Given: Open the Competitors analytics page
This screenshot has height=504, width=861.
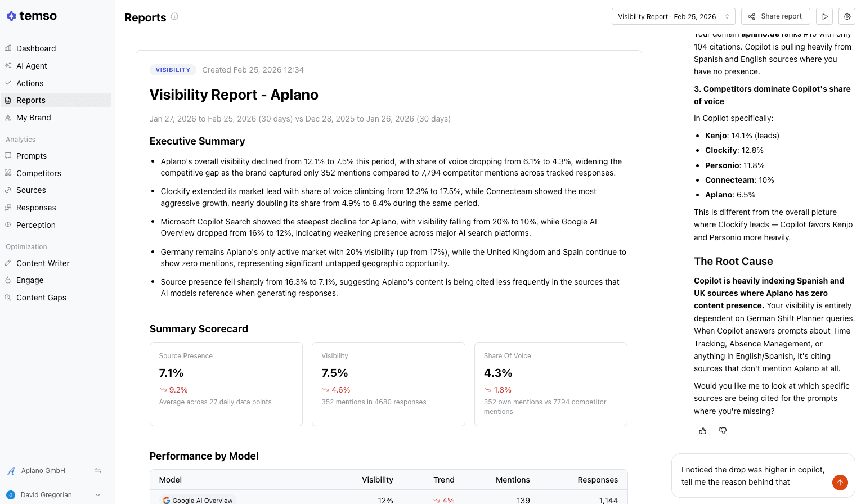Looking at the screenshot, I should pos(38,173).
